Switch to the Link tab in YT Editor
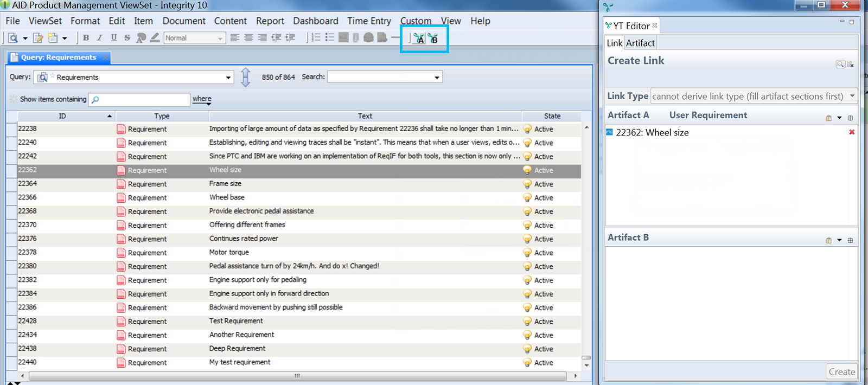The width and height of the screenshot is (868, 385). [x=615, y=43]
